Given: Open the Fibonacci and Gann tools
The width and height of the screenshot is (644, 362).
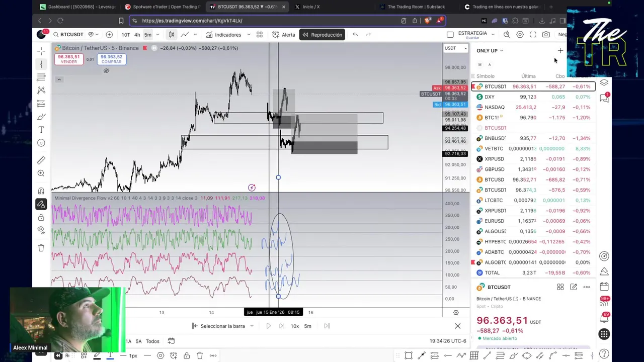Looking at the screenshot, I should [41, 77].
